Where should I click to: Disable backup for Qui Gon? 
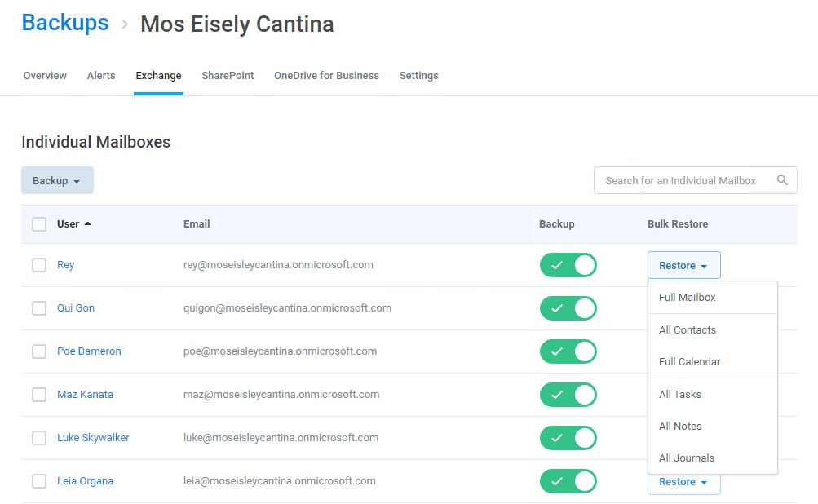point(568,308)
